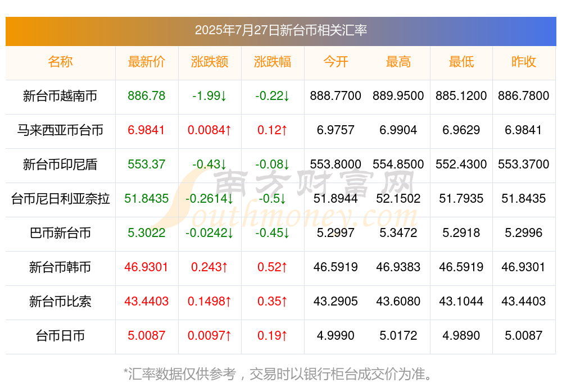Click change amount 0.0097↑
562x392 pixels.
point(209,336)
